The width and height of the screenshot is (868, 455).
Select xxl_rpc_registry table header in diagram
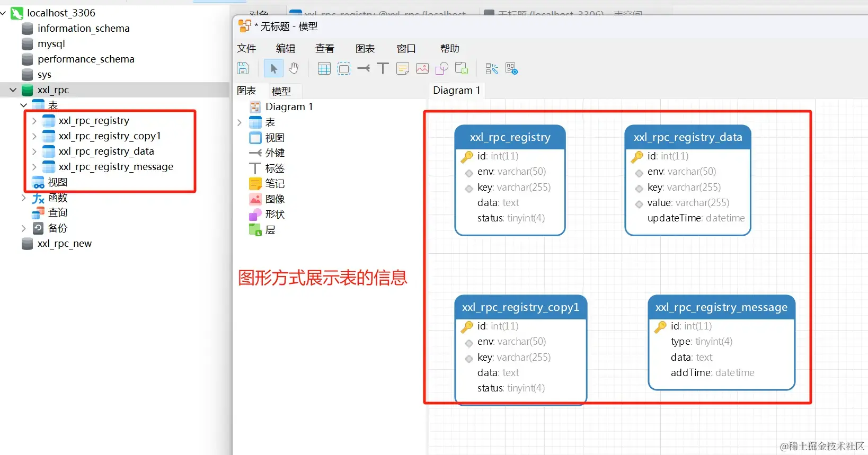510,137
